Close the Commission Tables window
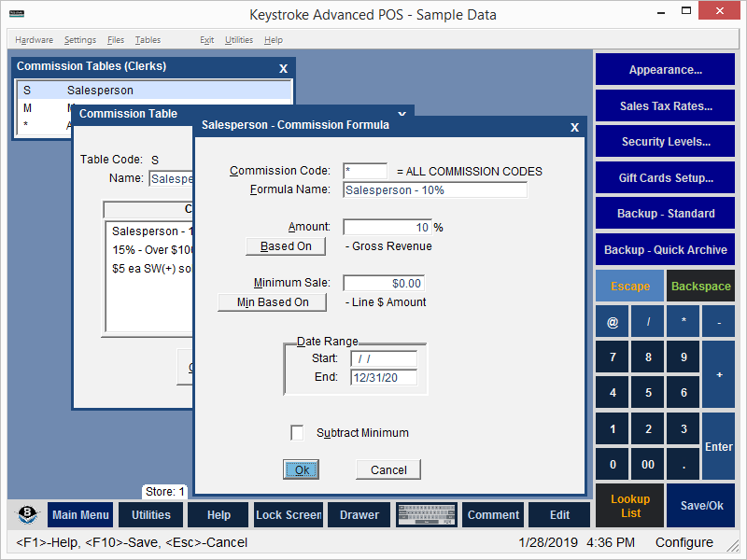 (x=284, y=68)
